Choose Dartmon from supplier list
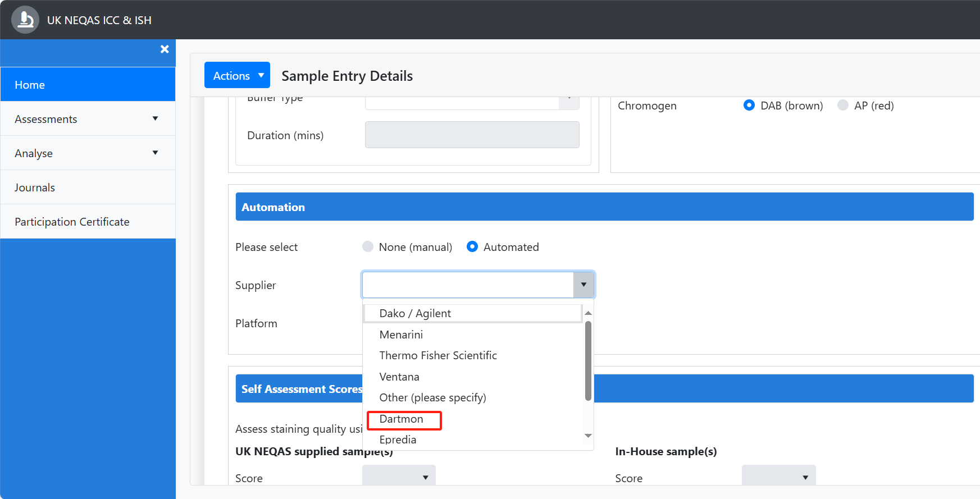 473,419
